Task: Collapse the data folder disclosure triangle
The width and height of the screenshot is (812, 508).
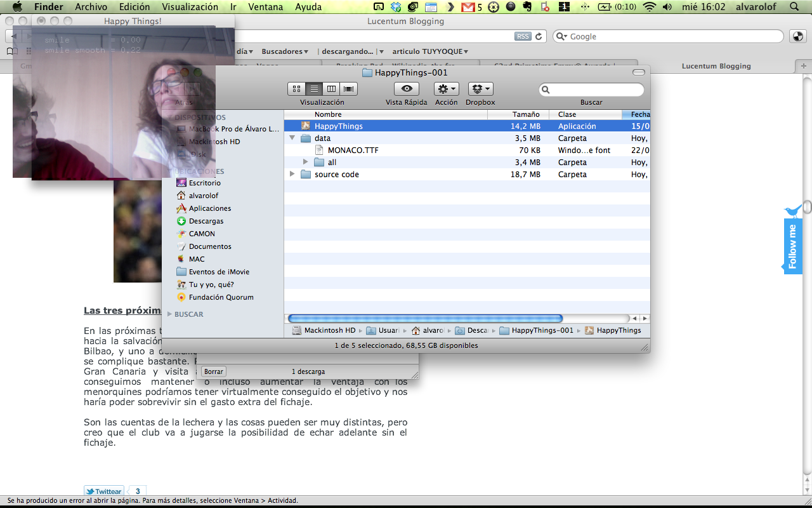Action: [x=292, y=138]
